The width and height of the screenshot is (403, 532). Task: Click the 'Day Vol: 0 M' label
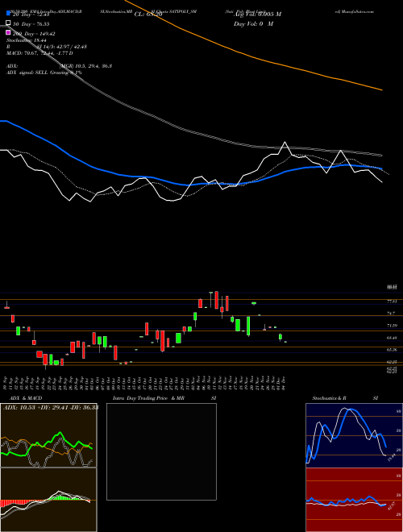point(253,23)
